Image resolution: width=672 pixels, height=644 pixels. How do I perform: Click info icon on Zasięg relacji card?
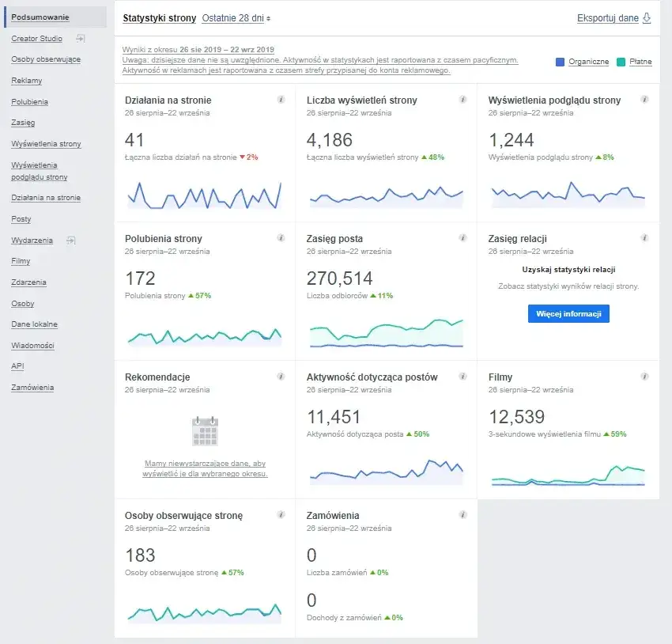[644, 238]
